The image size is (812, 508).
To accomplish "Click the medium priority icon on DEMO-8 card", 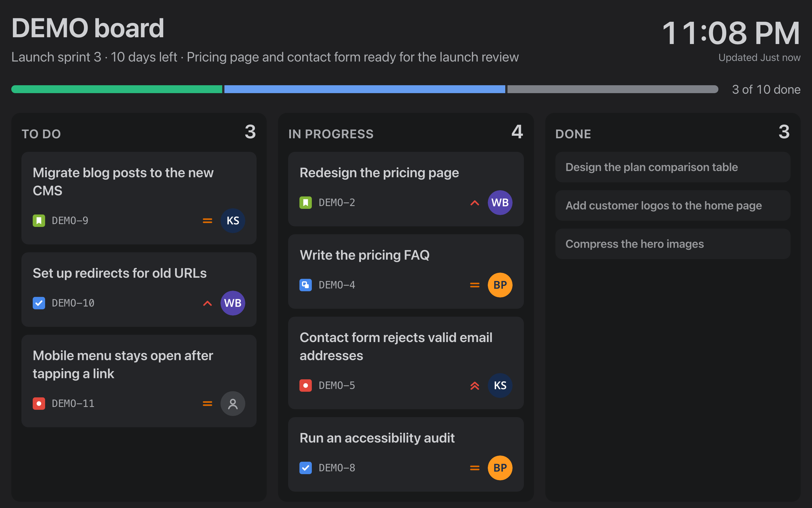I will (x=475, y=468).
